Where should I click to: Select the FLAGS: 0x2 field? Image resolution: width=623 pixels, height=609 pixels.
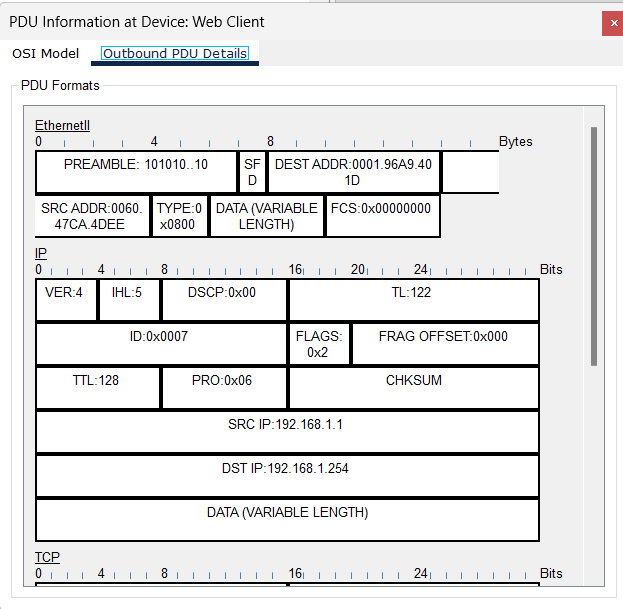319,344
